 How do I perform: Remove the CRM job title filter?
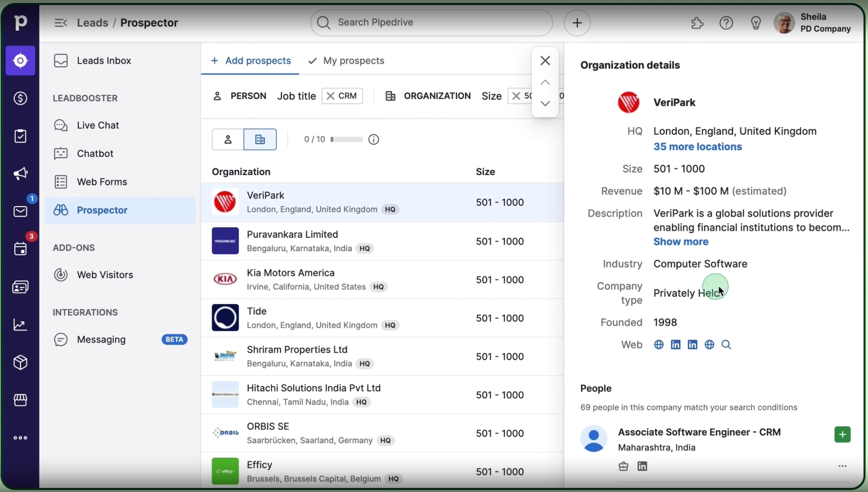331,96
